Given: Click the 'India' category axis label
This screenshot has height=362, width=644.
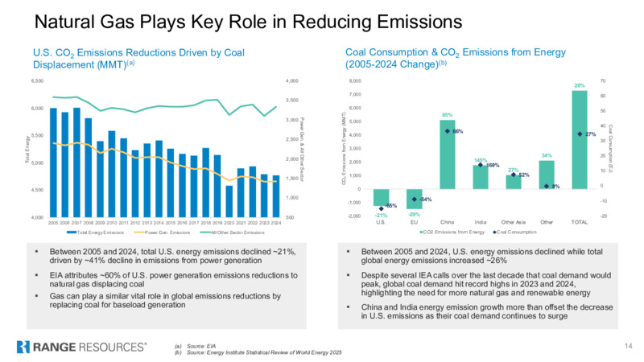Looking at the screenshot, I should [x=481, y=222].
